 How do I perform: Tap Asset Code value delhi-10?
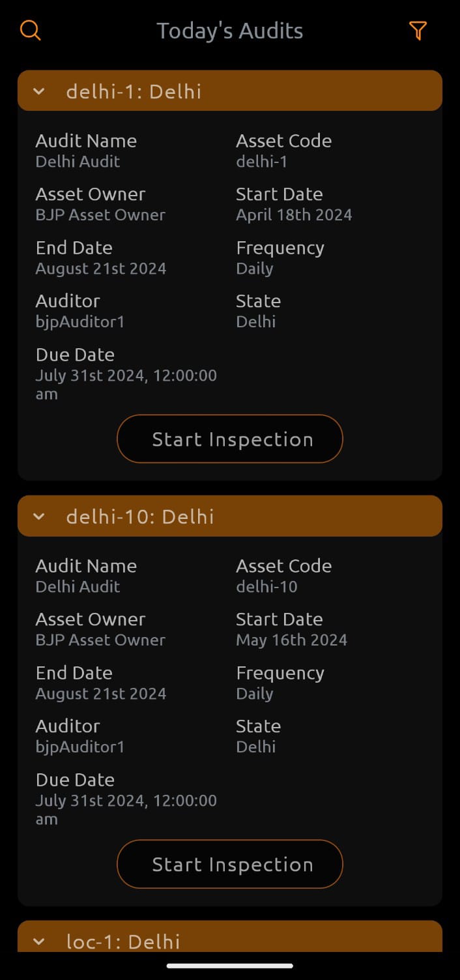(266, 587)
